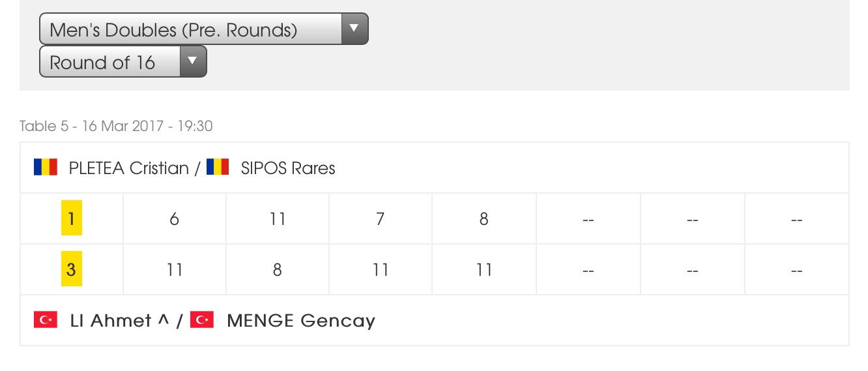Click Turkey flag next to MENGE Gencay

[202, 320]
